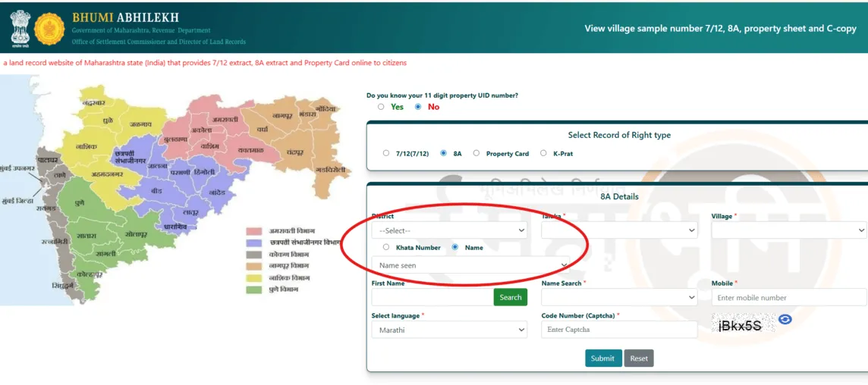Click the orange Maharashtra government seal logo
Viewport: 868px width, 385px height.
coord(50,28)
